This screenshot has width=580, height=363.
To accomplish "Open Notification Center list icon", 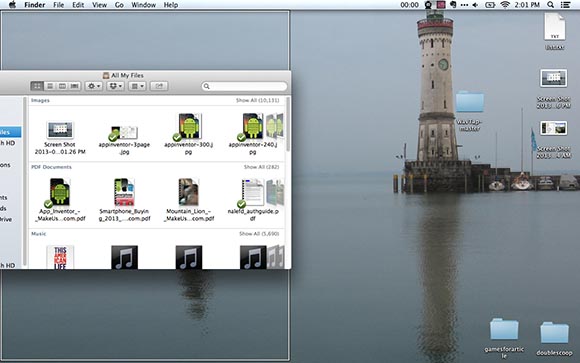I will 566,5.
